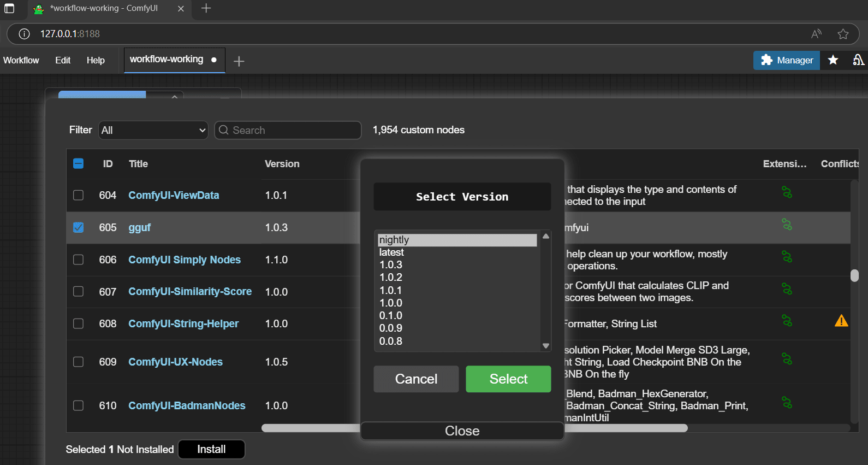Choose version 1.0.3 from list
Screen dimensions: 868x465
pos(457,265)
